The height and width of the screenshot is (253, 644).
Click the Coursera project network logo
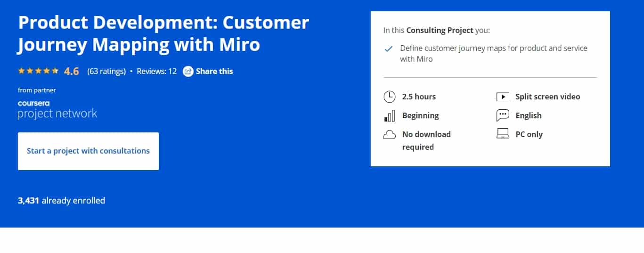pyautogui.click(x=57, y=109)
